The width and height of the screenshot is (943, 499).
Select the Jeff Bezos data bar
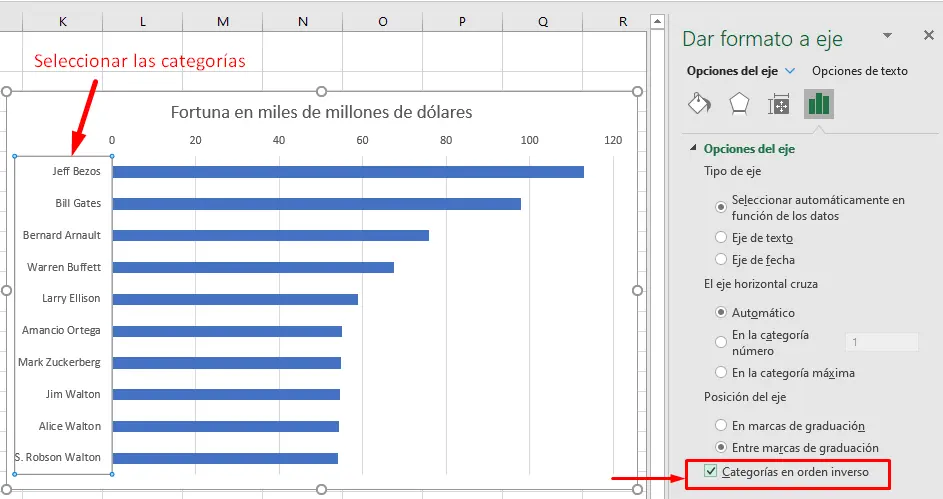coord(348,172)
